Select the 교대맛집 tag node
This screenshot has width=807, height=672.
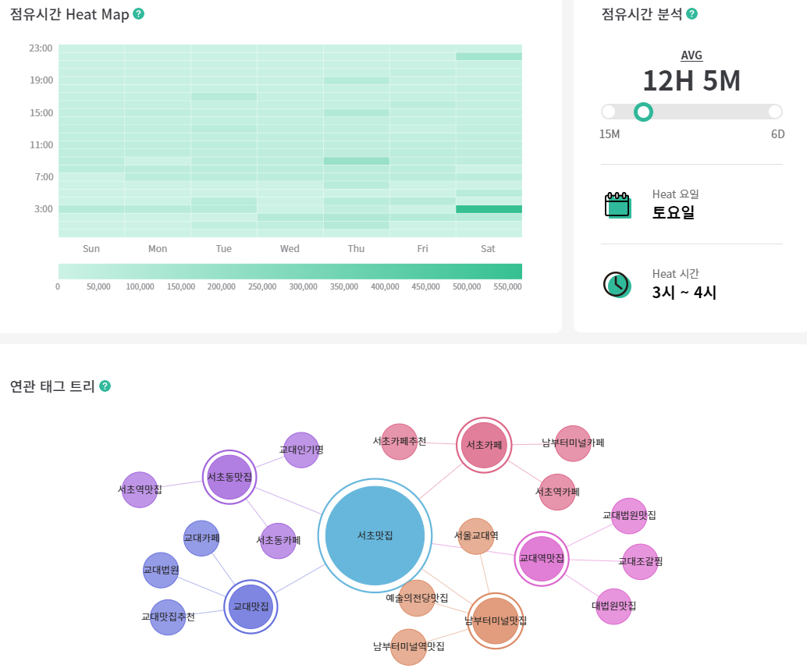[x=251, y=606]
